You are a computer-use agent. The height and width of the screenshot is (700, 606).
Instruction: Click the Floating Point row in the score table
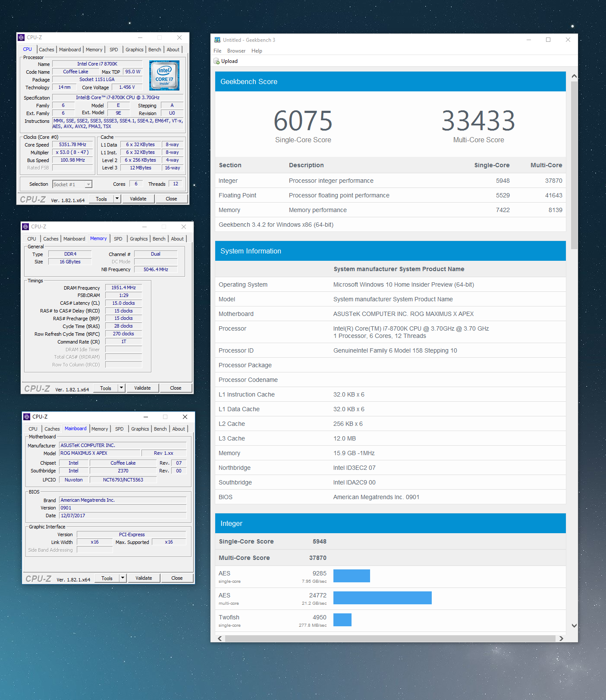(390, 195)
